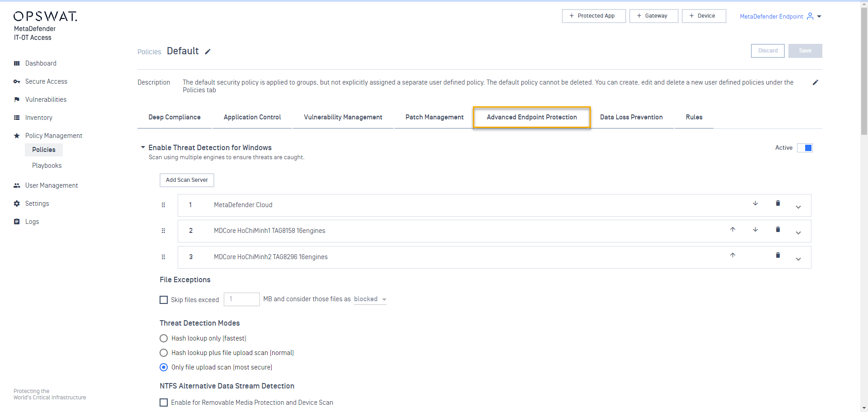The width and height of the screenshot is (868, 412).
Task: Move MetaDefender Cloud server down
Action: pyautogui.click(x=755, y=204)
